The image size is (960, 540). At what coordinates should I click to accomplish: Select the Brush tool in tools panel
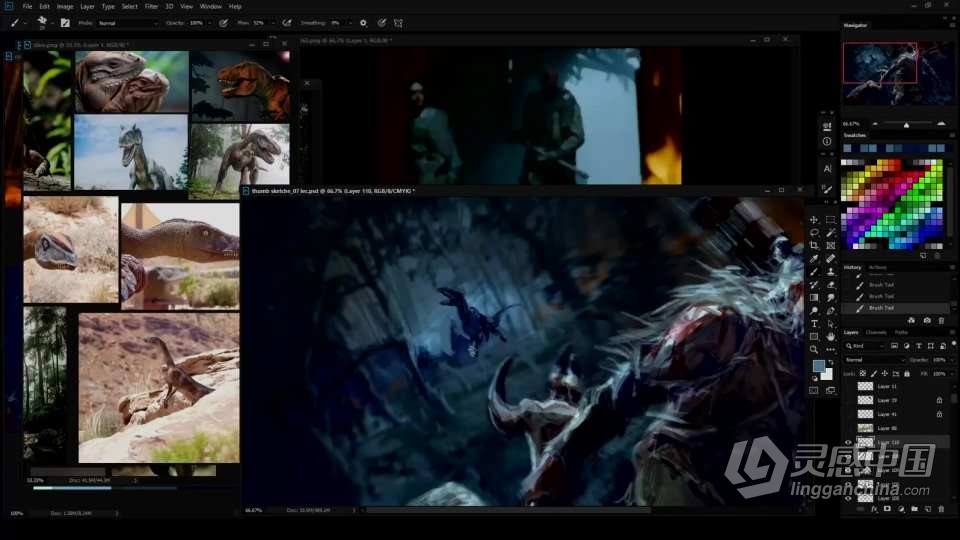pyautogui.click(x=814, y=272)
